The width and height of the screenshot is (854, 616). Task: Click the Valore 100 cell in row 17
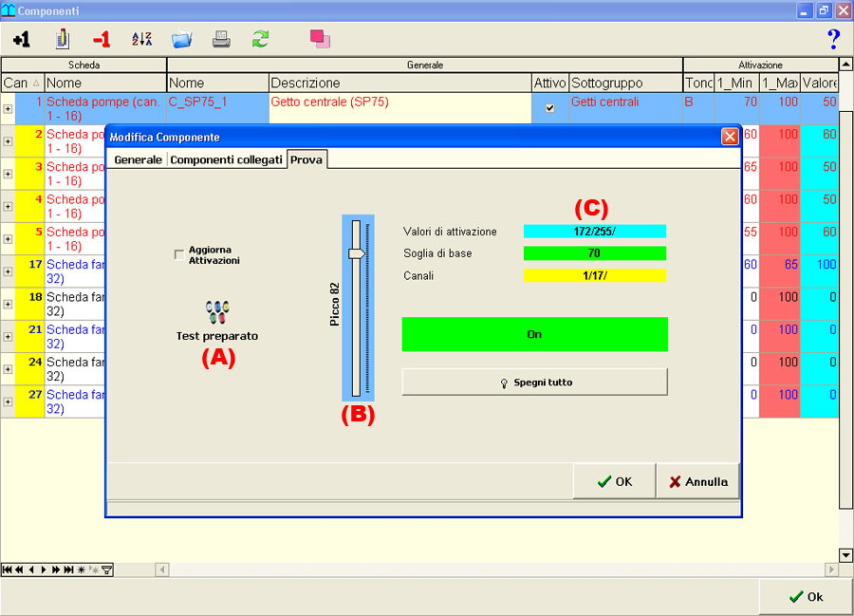(x=819, y=271)
